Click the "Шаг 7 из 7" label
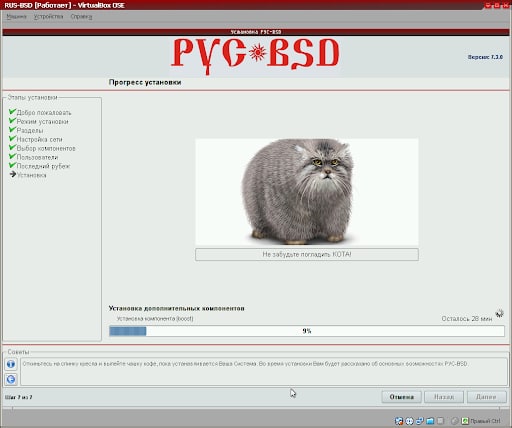512x428 pixels. [19, 397]
